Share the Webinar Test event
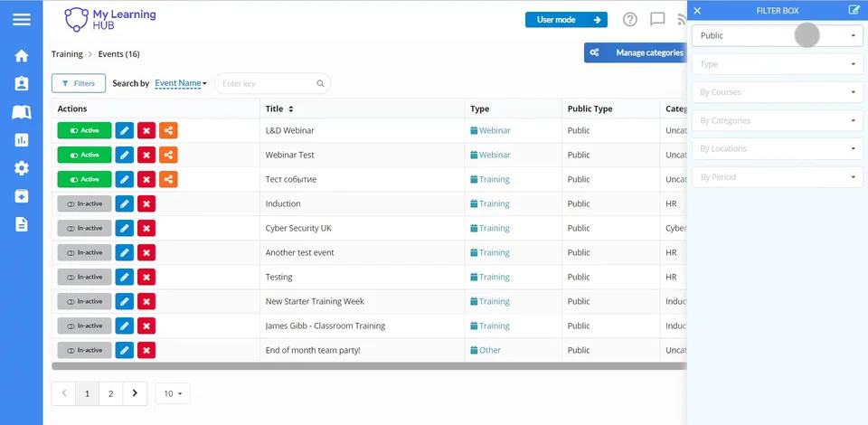This screenshot has width=868, height=425. [168, 155]
